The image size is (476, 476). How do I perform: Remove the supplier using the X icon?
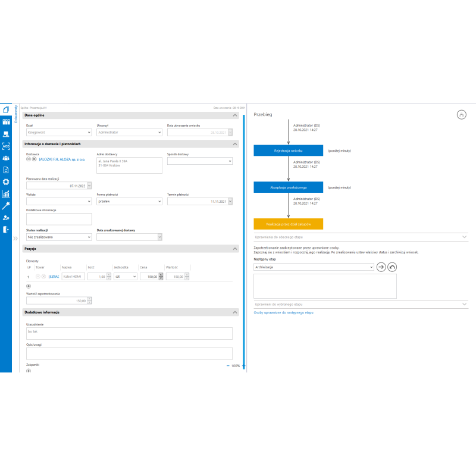coord(35,159)
